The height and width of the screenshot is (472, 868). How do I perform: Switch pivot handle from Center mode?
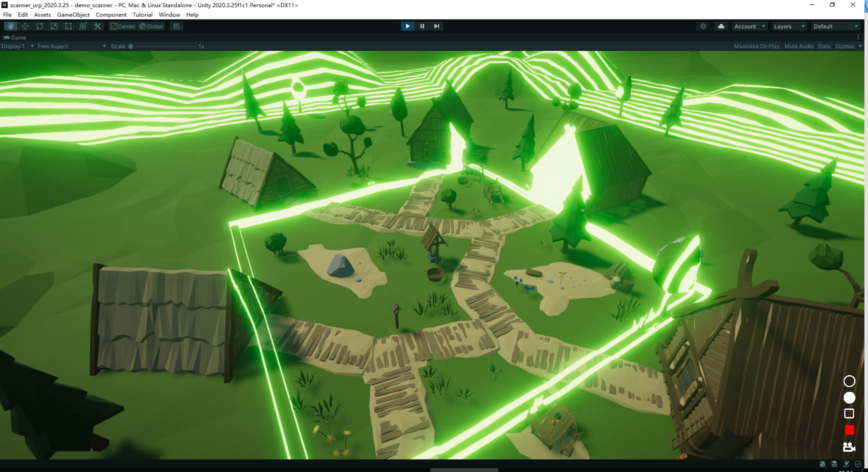(x=123, y=26)
